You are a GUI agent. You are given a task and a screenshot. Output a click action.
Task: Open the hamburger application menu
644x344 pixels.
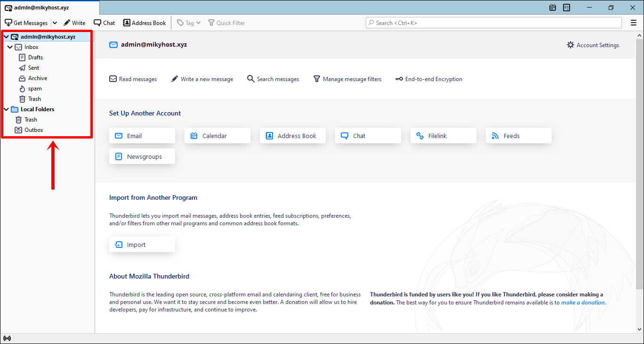634,23
